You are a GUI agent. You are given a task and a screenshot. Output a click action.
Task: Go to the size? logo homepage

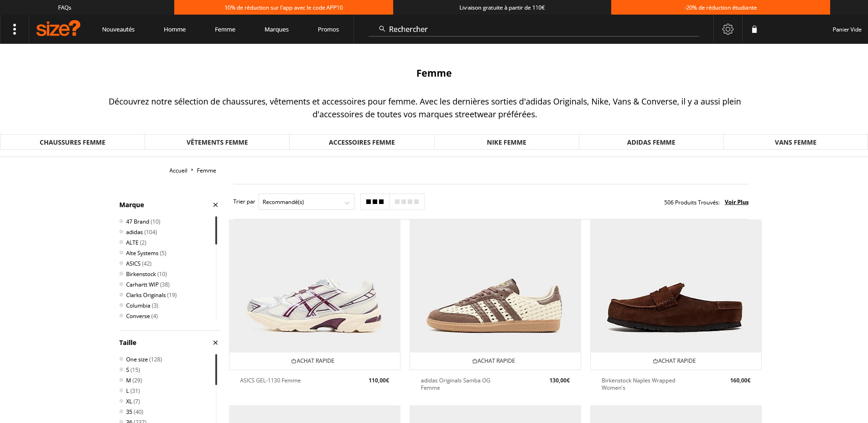pos(58,29)
